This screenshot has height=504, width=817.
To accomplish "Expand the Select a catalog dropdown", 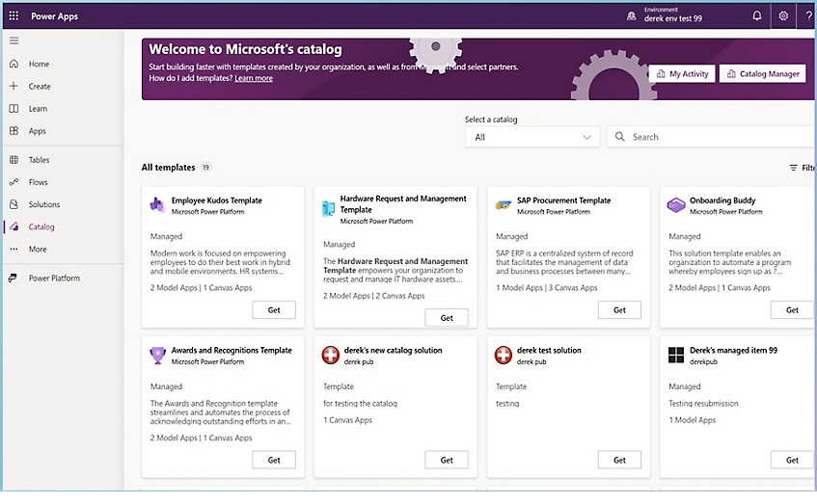I will (x=532, y=137).
